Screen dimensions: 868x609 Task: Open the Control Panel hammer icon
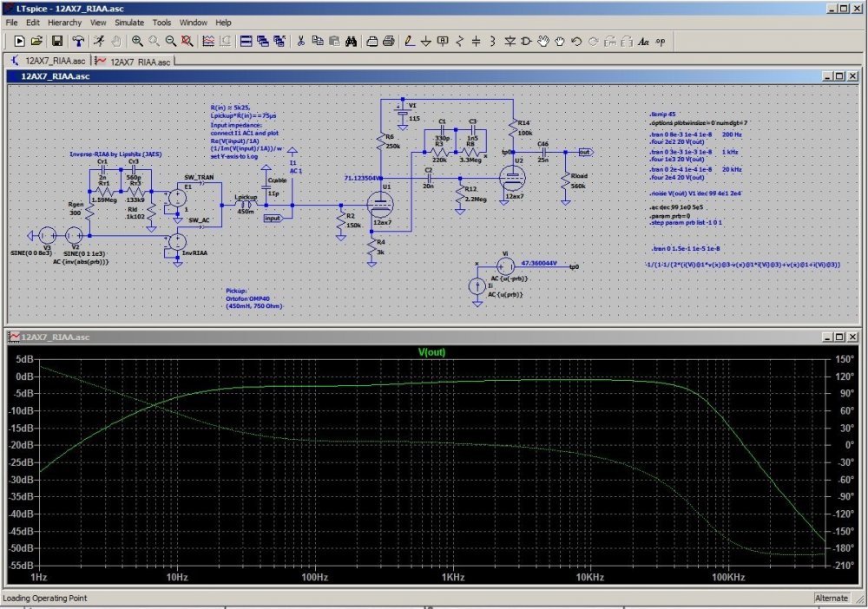click(x=78, y=41)
